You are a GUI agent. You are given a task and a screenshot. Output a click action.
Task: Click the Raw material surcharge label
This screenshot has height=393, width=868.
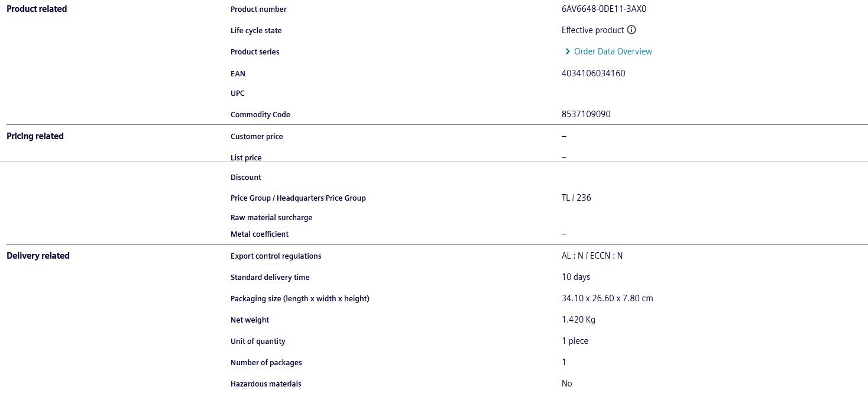(271, 218)
